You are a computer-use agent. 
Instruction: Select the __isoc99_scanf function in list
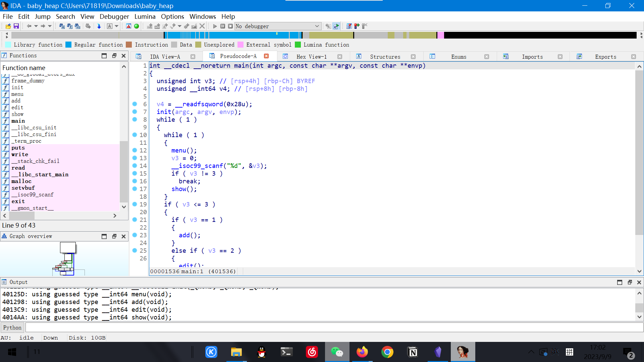tap(32, 194)
